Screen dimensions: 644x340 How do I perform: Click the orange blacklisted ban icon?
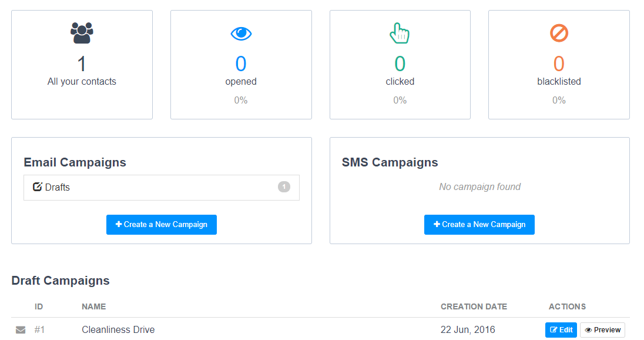[559, 34]
